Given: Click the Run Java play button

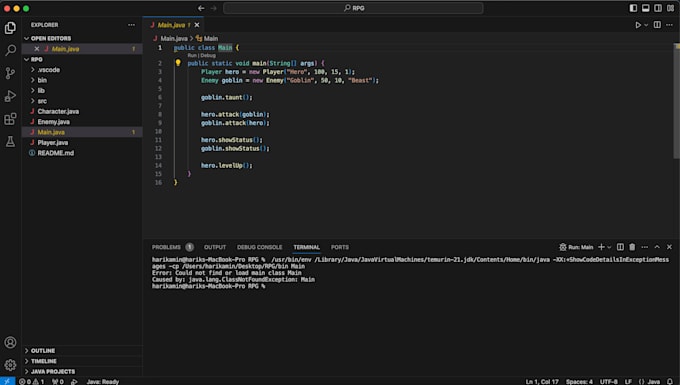Looking at the screenshot, I should click(638, 25).
